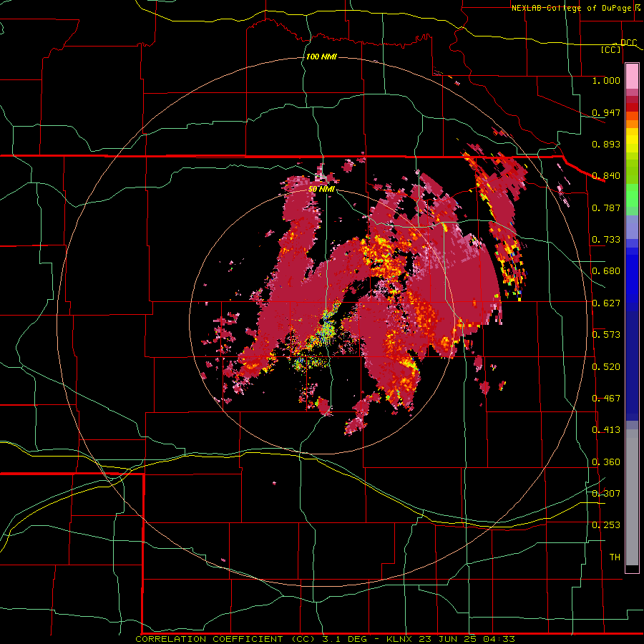The width and height of the screenshot is (644, 644).
Task: Click the 0.840 value on color scale
Action: [606, 176]
